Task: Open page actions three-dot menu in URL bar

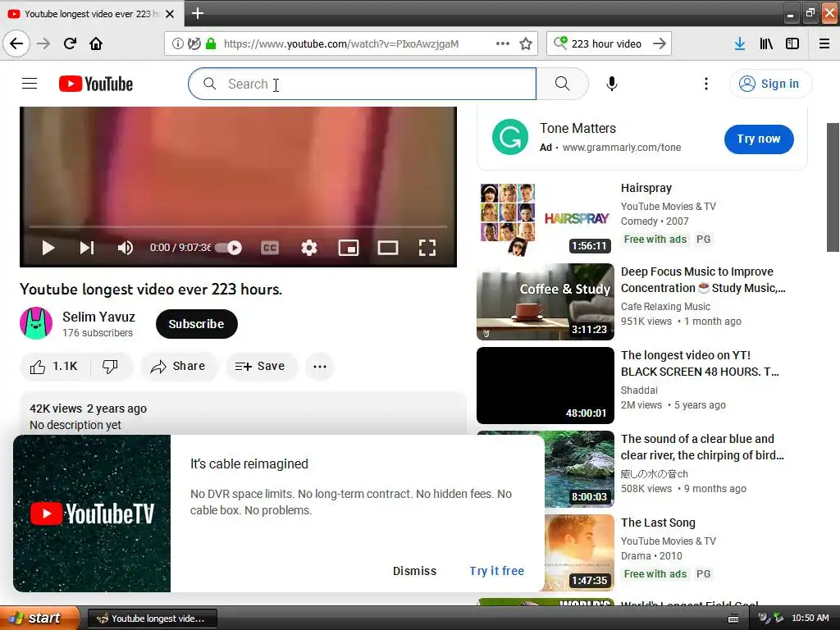Action: 503,43
